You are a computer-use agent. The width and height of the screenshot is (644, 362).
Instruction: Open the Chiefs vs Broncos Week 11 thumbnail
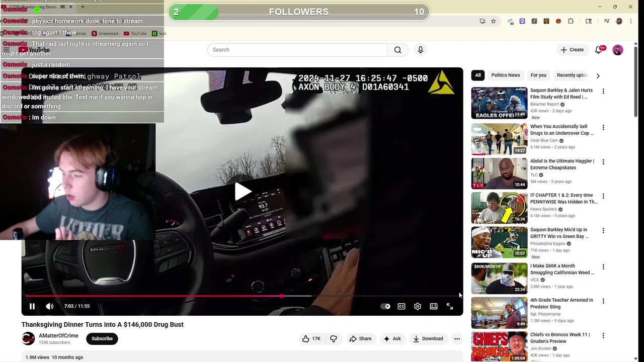[499, 346]
